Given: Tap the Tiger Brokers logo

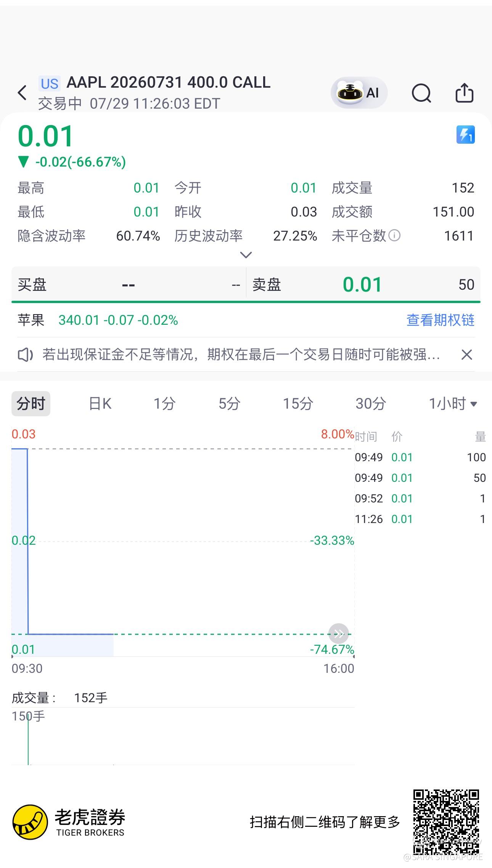Looking at the screenshot, I should tap(69, 822).
